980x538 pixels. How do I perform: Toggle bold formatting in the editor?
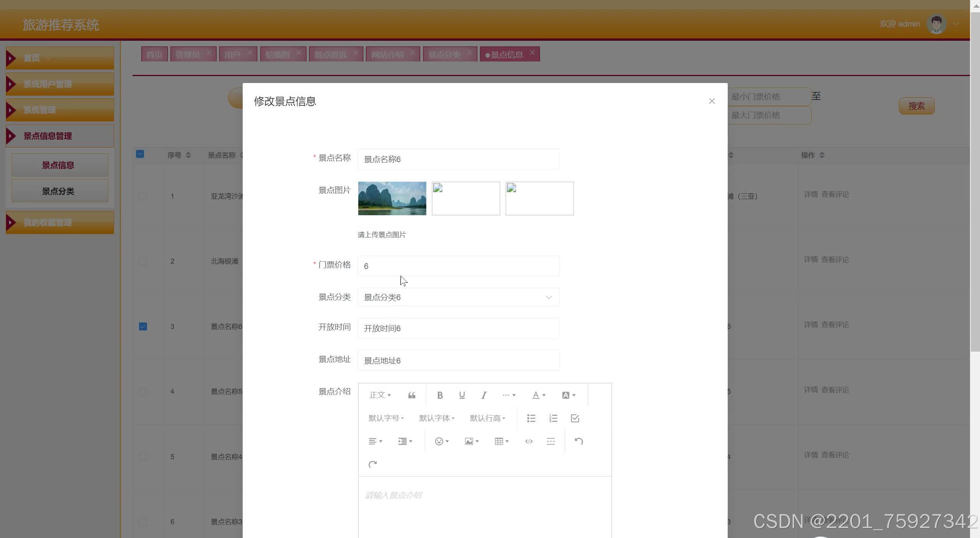[440, 395]
